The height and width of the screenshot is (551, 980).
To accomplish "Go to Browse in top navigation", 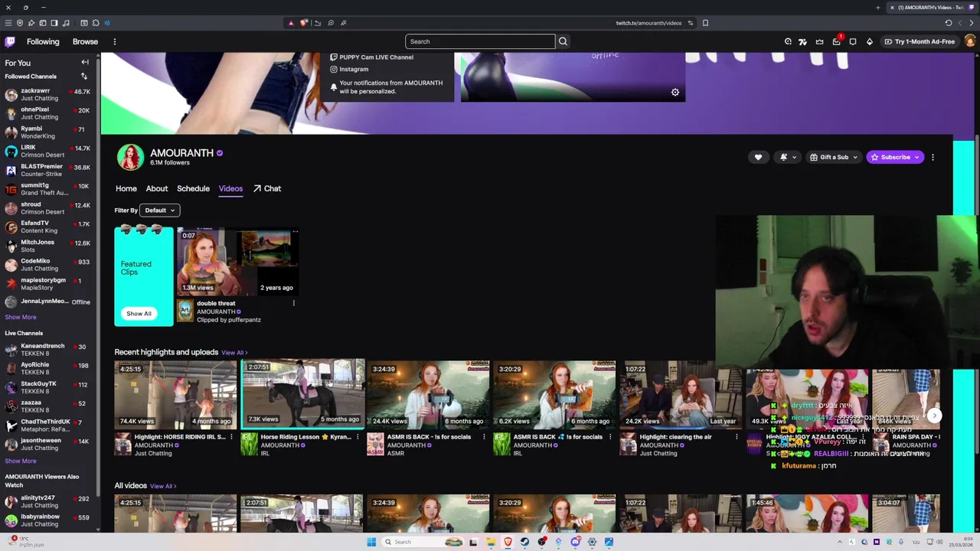I will pyautogui.click(x=85, y=41).
